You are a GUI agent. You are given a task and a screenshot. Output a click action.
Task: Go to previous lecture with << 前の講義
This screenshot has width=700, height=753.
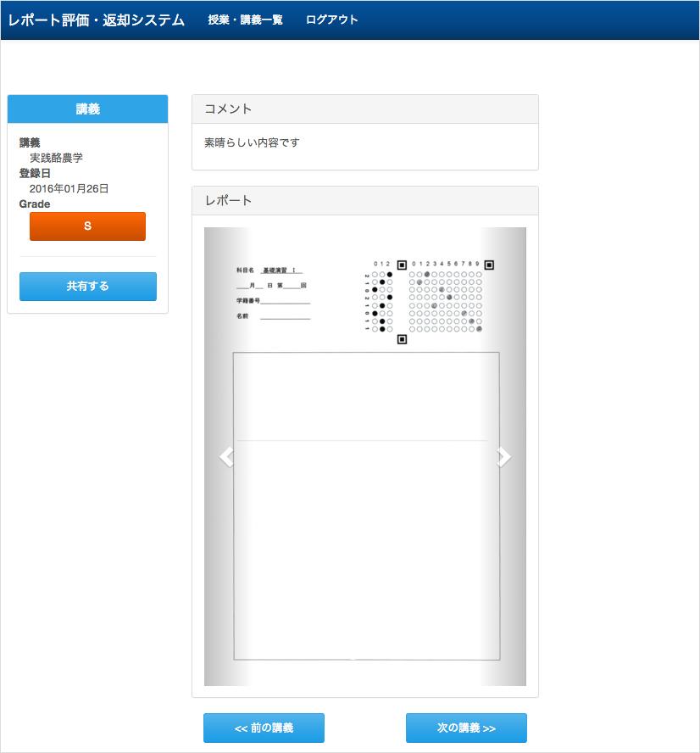coord(264,728)
